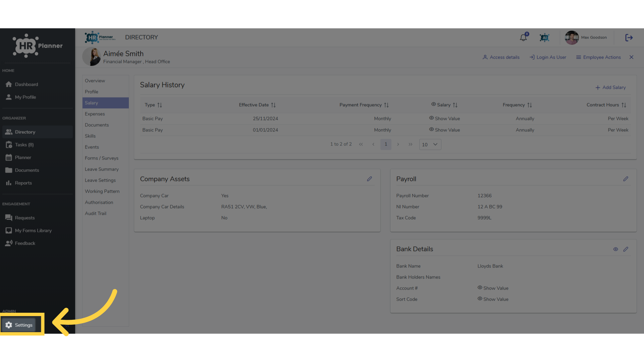Open the Leave Settings tab
The image size is (644, 362).
(x=105, y=180)
